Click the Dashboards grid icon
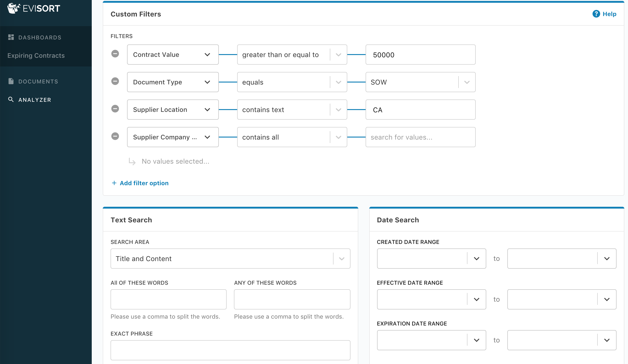 tap(11, 37)
